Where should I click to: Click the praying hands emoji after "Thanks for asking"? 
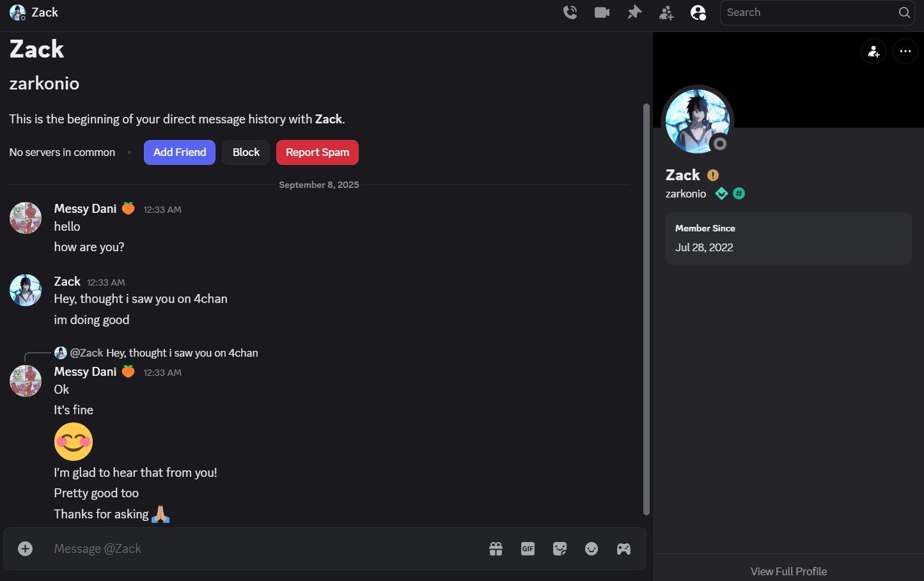[x=161, y=514]
